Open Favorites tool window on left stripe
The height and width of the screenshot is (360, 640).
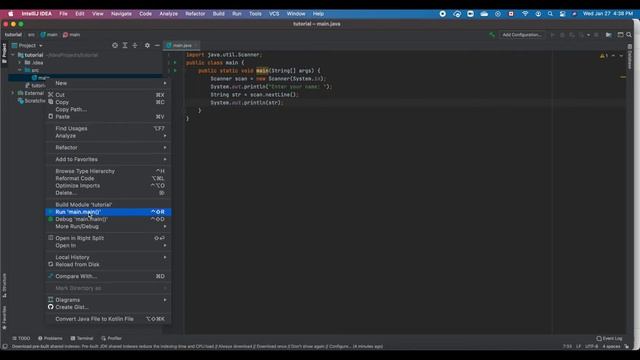pos(4,317)
